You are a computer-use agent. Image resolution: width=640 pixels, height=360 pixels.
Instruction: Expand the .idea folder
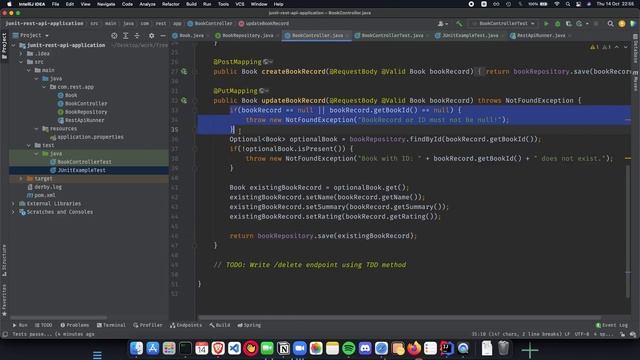(21, 53)
